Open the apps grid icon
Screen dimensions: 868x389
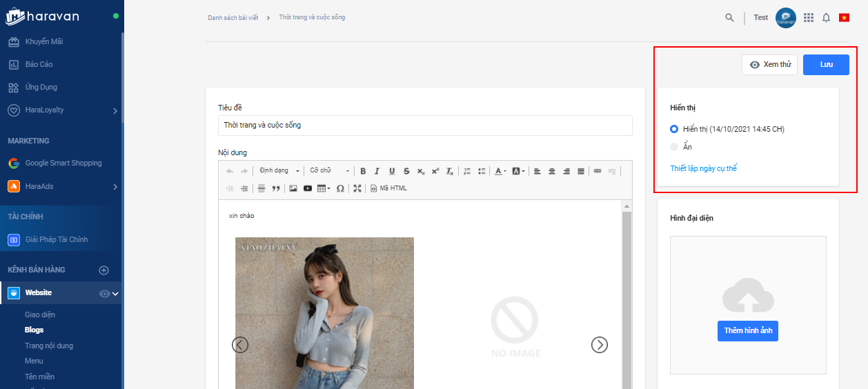pos(809,18)
